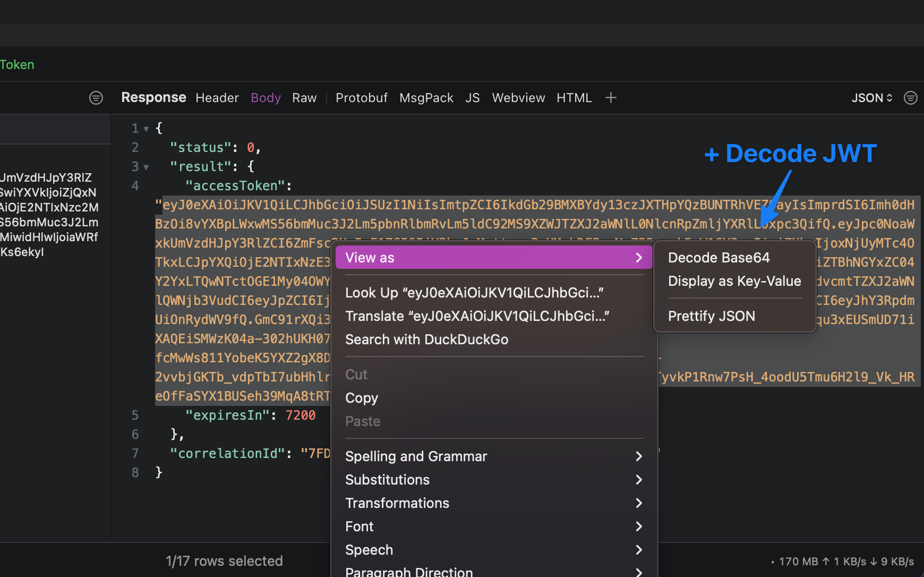Click the Response panel title
The width and height of the screenshot is (924, 577).
pyautogui.click(x=153, y=98)
